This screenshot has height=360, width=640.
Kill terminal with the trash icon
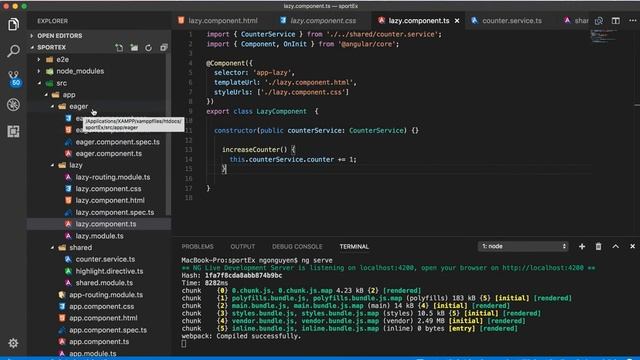(x=598, y=247)
